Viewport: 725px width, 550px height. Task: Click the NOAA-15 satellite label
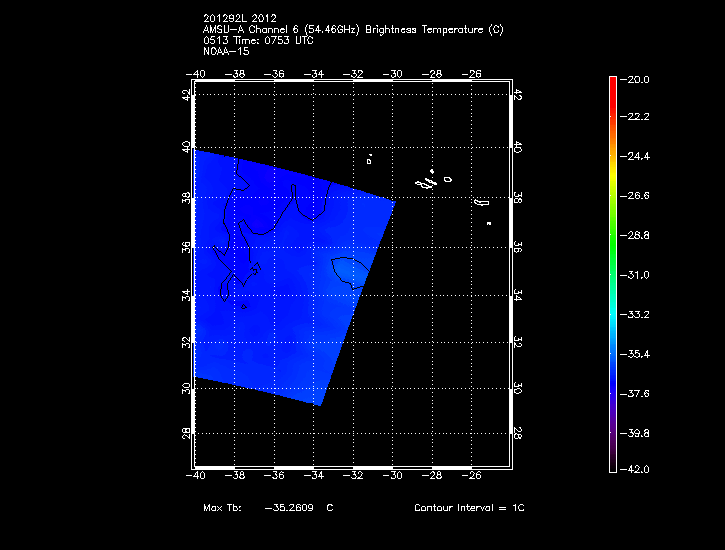(x=225, y=51)
